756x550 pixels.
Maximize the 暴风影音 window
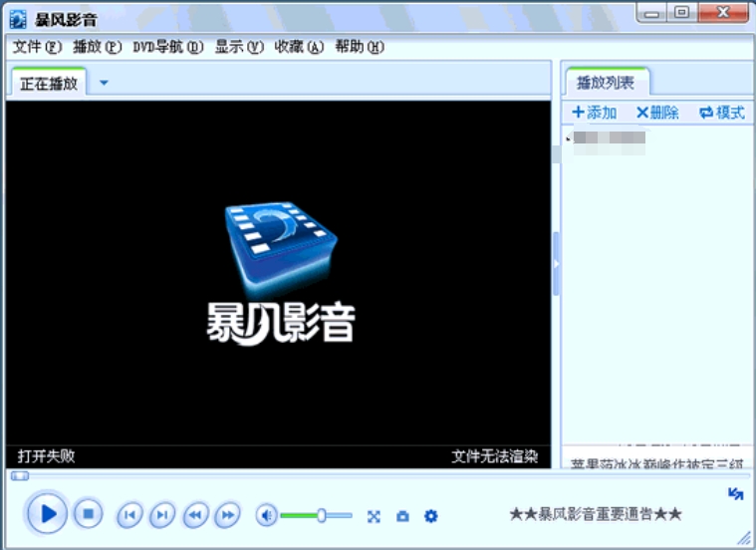(x=681, y=13)
